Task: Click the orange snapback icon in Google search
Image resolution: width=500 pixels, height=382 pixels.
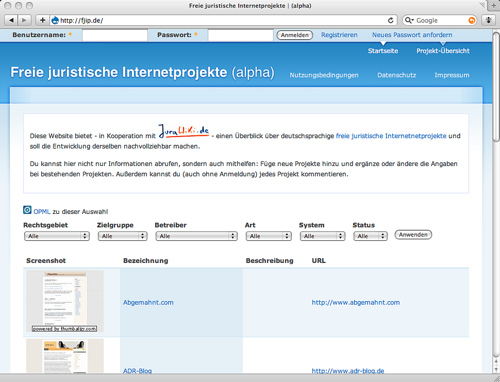Action: point(472,20)
